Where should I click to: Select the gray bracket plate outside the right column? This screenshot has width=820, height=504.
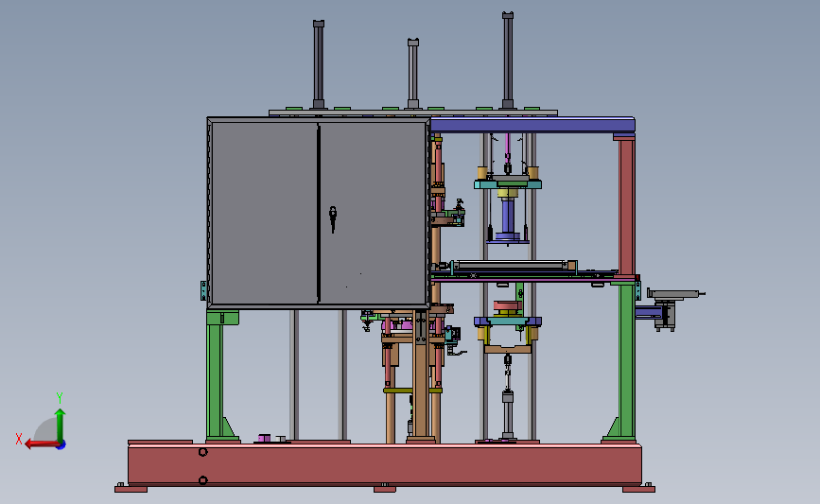674,294
